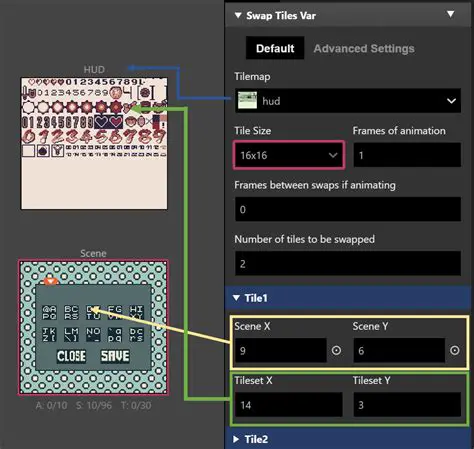Screen dimensions: 474x449
Task: Click the CLOSE button in the Scene preview
Action: pos(71,356)
